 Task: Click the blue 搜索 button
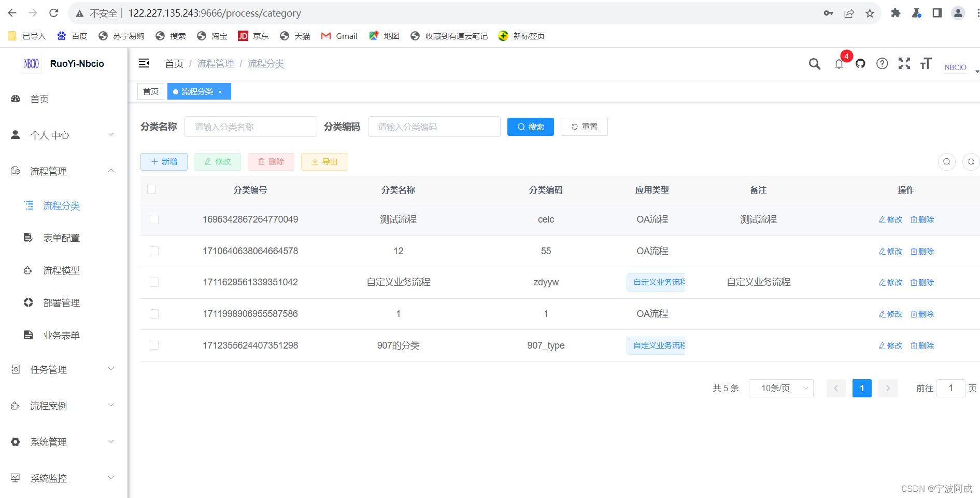(531, 127)
